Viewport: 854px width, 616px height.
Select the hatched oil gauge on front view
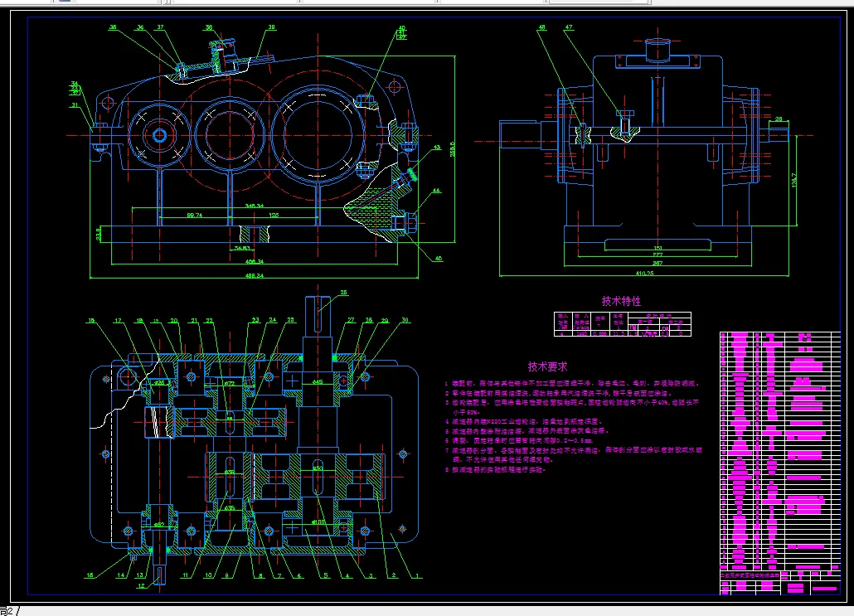point(386,189)
